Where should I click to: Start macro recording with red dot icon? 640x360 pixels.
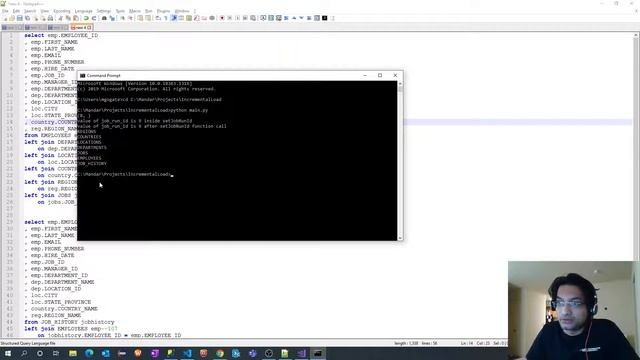click(x=222, y=18)
